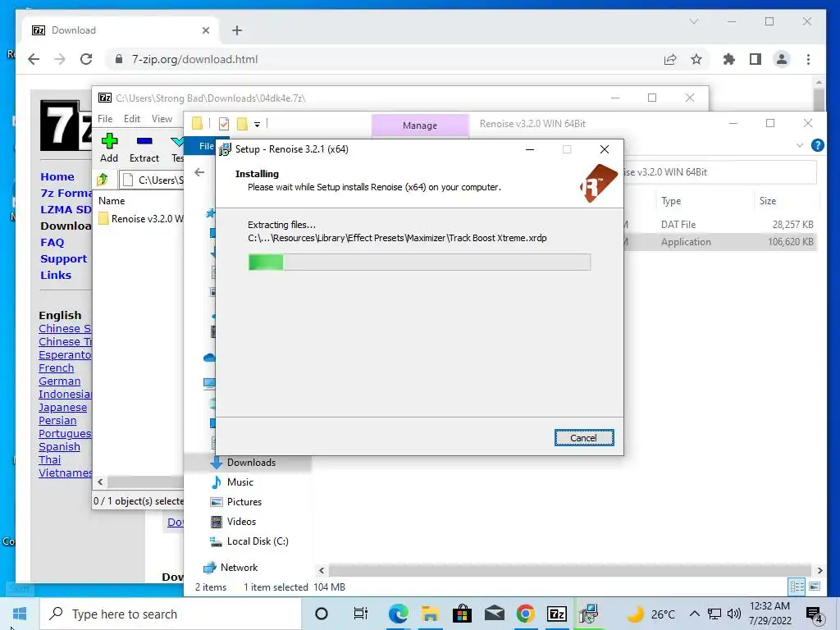Click the Add button in the 7-Zip window
The width and height of the screenshot is (840, 630).
pos(109,148)
